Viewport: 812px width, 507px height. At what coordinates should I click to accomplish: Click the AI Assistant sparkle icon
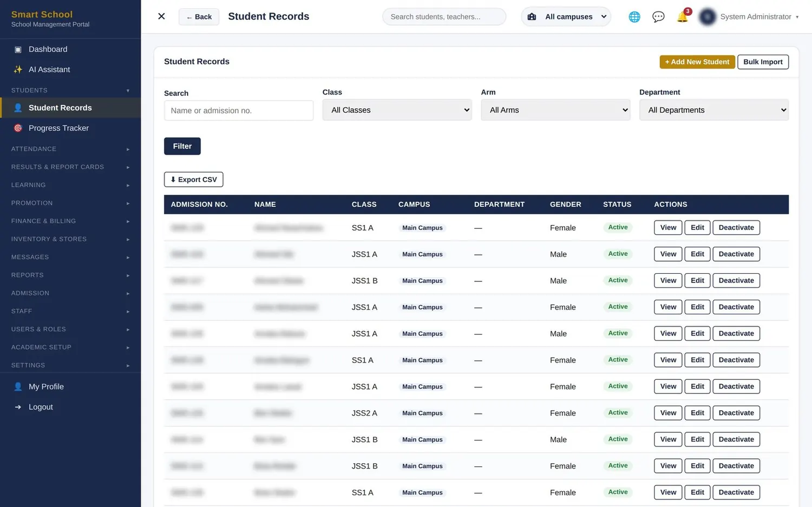pyautogui.click(x=18, y=69)
